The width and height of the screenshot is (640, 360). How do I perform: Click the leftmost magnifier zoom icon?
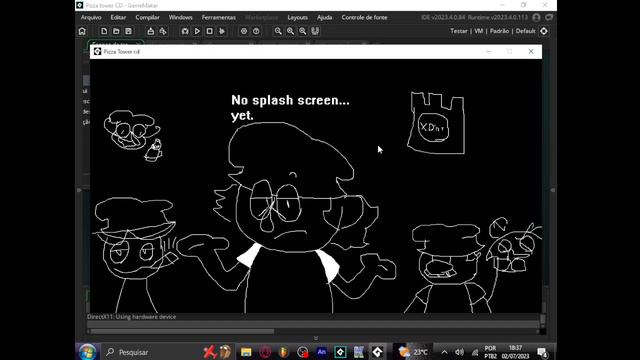pos(278,31)
